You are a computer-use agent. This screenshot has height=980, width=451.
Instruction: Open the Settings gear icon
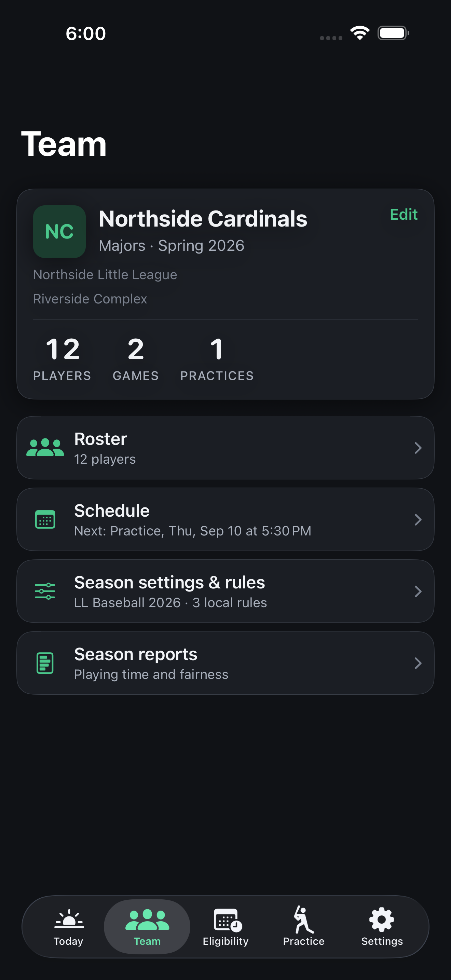(382, 920)
